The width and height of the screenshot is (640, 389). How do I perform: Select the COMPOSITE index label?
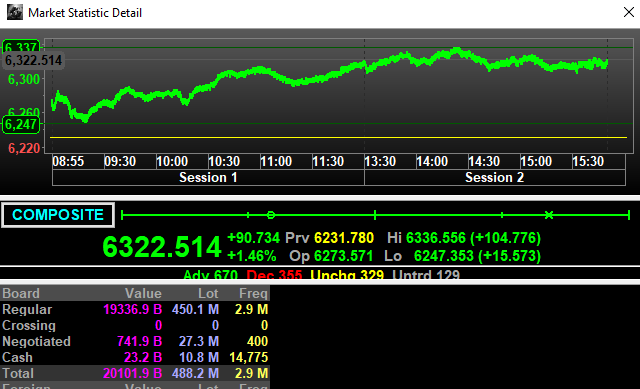pyautogui.click(x=58, y=215)
